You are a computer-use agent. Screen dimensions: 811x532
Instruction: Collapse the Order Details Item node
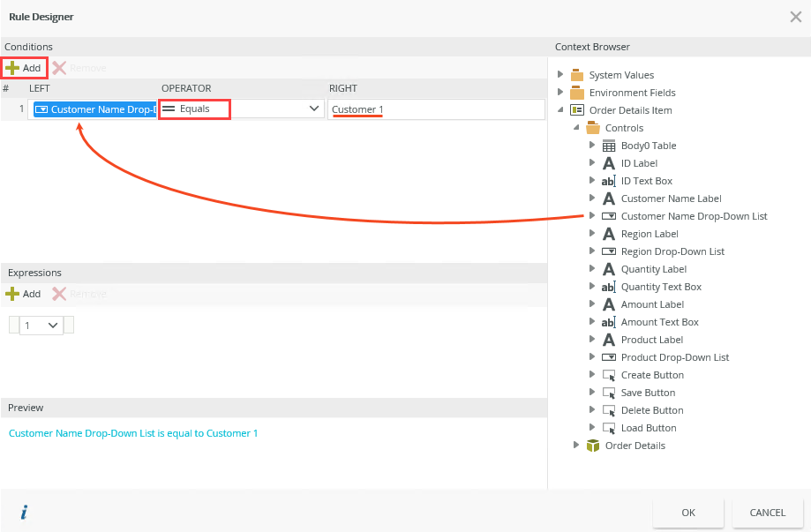point(560,110)
